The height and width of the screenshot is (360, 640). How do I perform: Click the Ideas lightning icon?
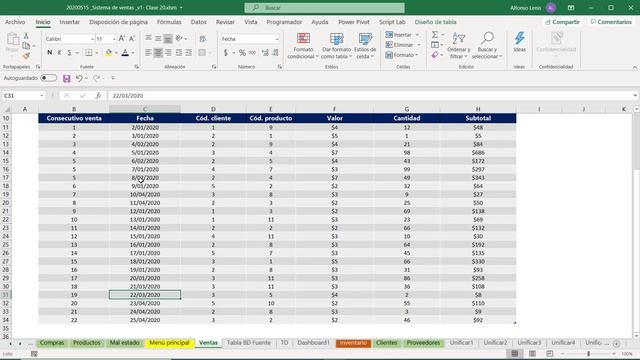point(519,42)
